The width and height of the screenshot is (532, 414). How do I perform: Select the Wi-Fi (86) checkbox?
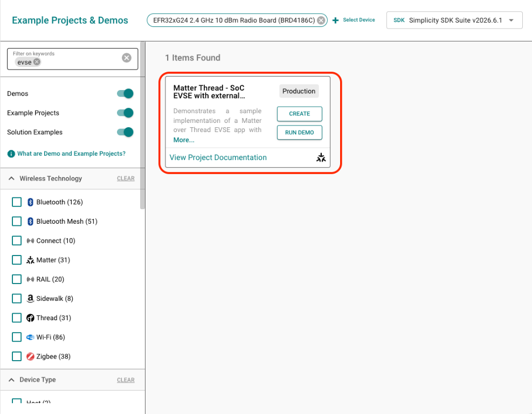(x=17, y=337)
